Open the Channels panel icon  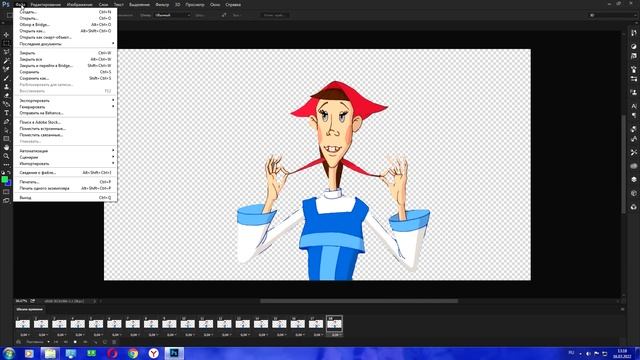(633, 193)
